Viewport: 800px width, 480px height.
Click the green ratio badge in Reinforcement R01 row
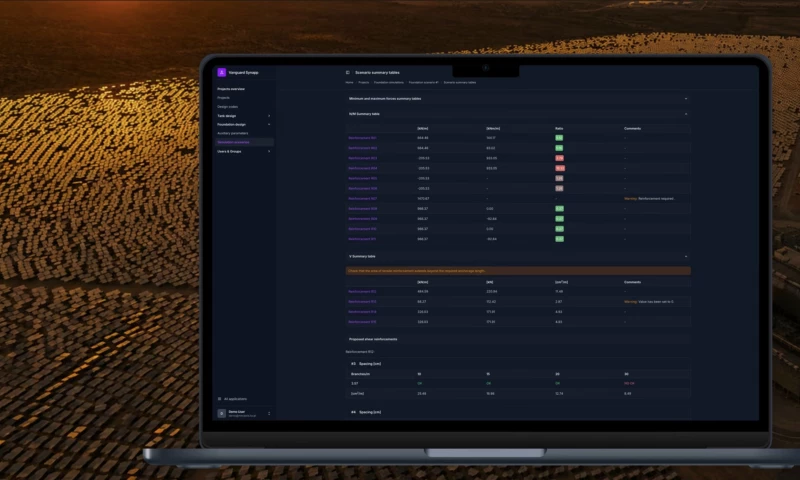point(559,138)
